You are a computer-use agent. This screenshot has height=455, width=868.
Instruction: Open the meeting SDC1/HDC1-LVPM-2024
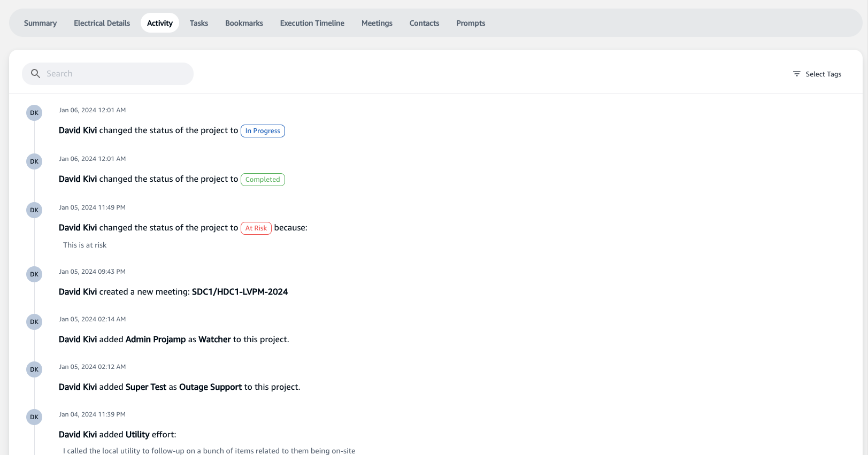pyautogui.click(x=240, y=292)
